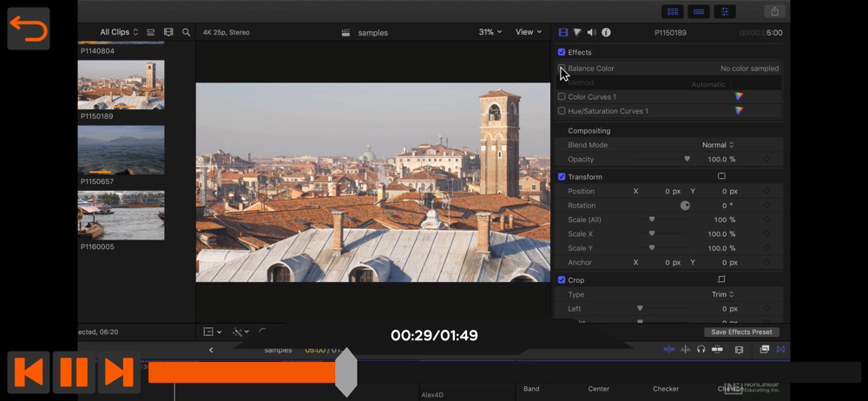
Task: Click the Rotation dial control
Action: pos(686,206)
